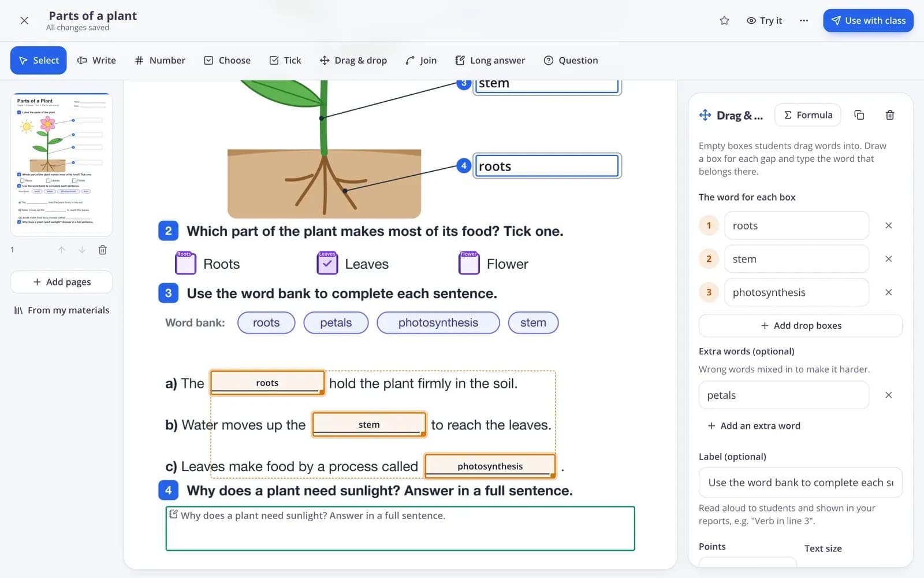
Task: Pick the Number tool
Action: (x=160, y=60)
